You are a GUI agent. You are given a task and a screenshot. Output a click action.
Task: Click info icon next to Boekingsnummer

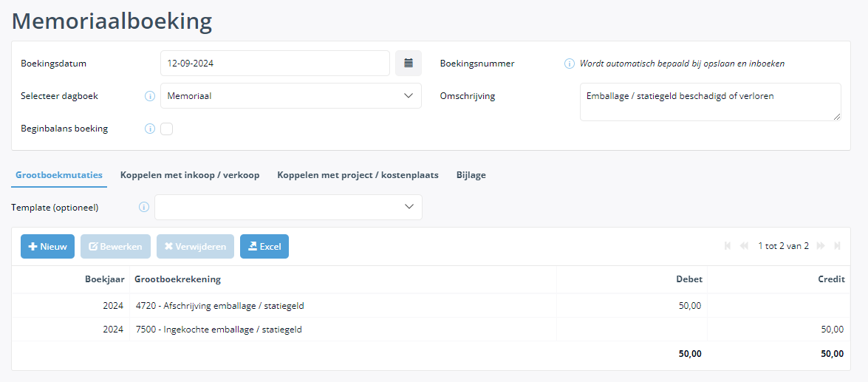(x=569, y=64)
